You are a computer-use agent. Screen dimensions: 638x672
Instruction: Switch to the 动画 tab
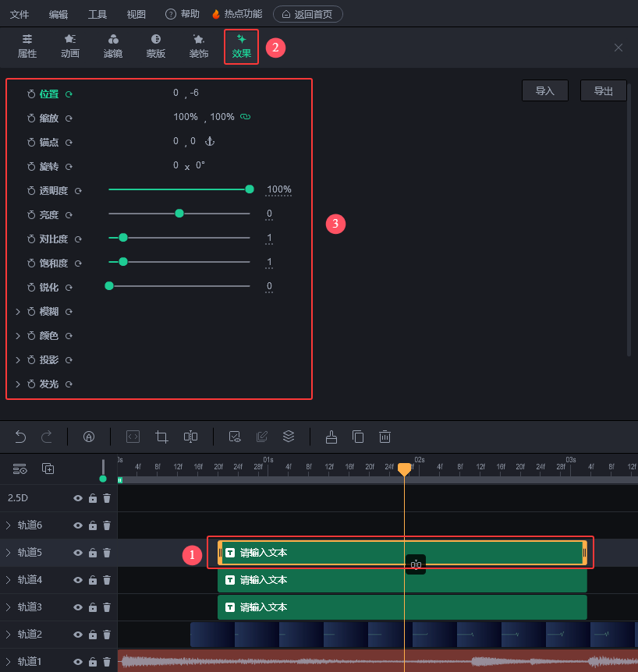pyautogui.click(x=70, y=47)
